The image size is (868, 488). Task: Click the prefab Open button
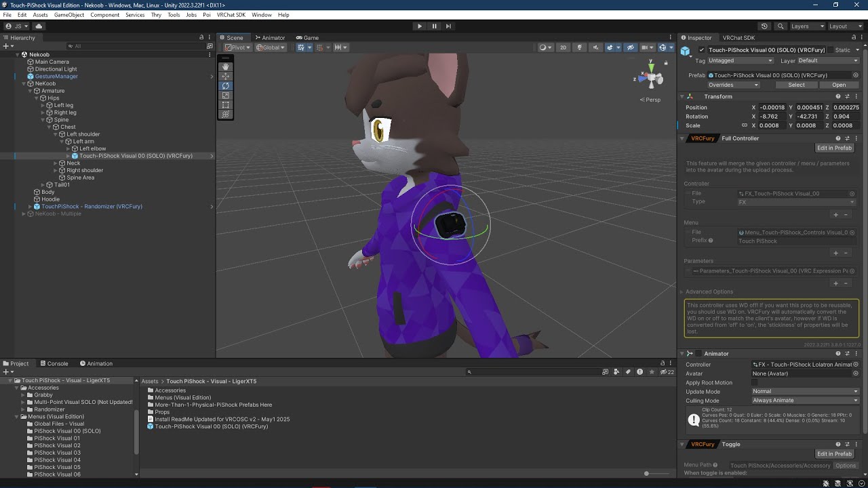(839, 85)
